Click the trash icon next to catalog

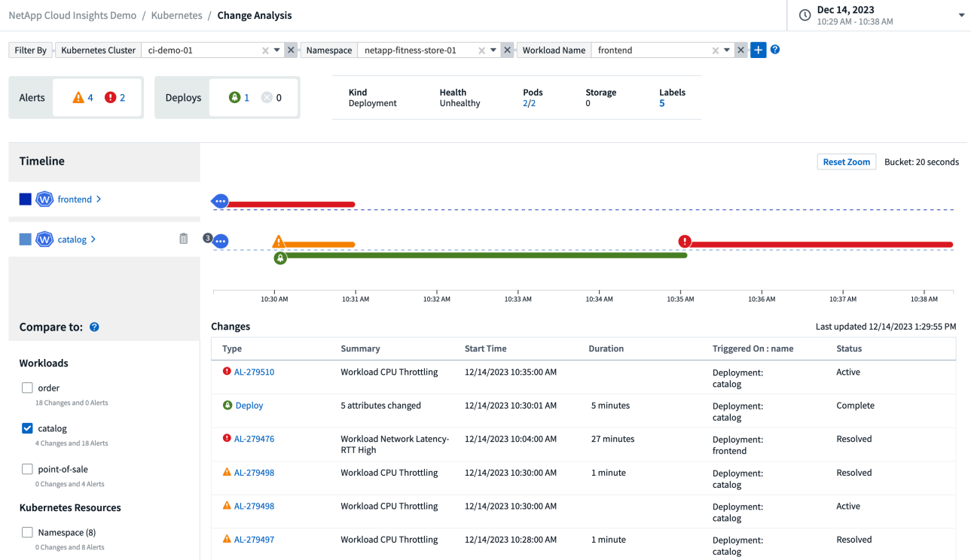[183, 239]
